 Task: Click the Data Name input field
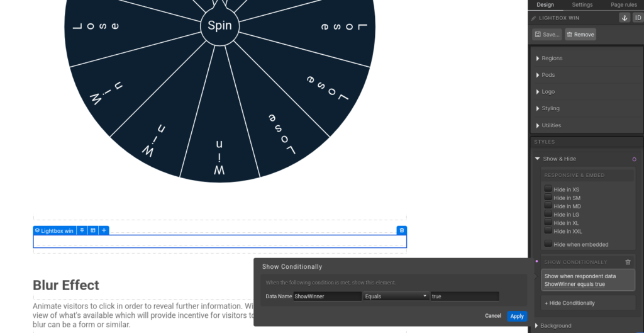click(327, 296)
